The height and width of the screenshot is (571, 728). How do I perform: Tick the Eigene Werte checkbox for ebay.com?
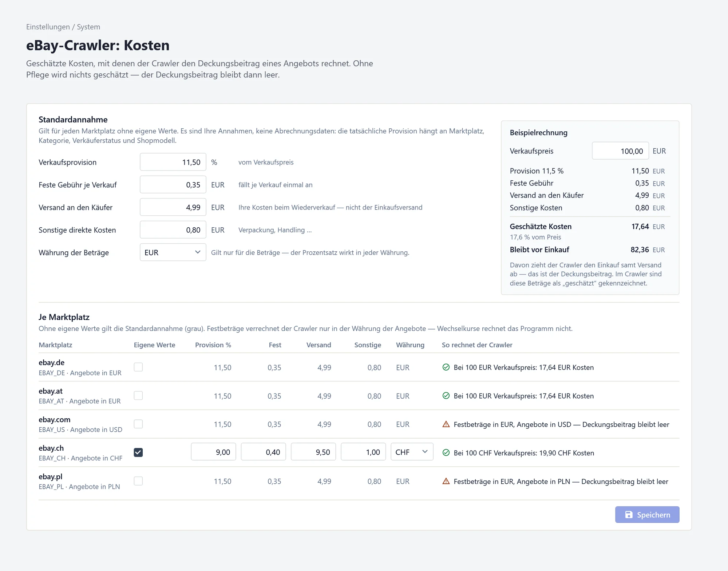[x=138, y=424]
